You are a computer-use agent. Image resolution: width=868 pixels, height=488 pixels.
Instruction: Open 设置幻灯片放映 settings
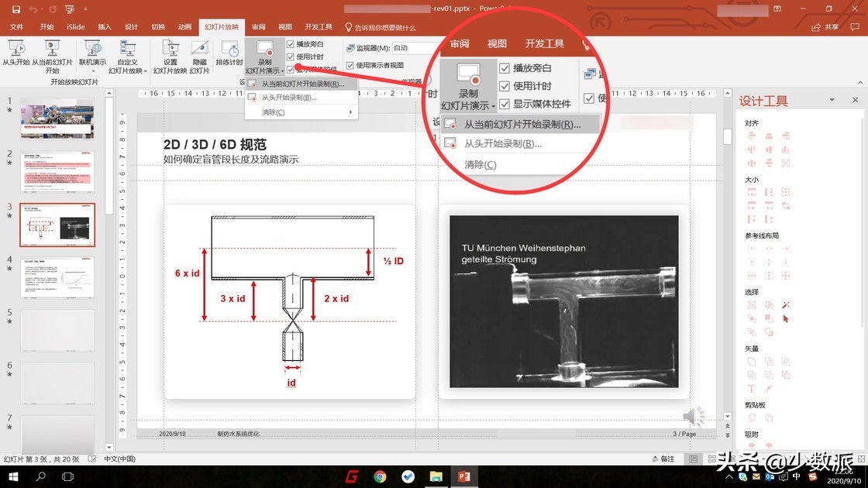[x=170, y=57]
